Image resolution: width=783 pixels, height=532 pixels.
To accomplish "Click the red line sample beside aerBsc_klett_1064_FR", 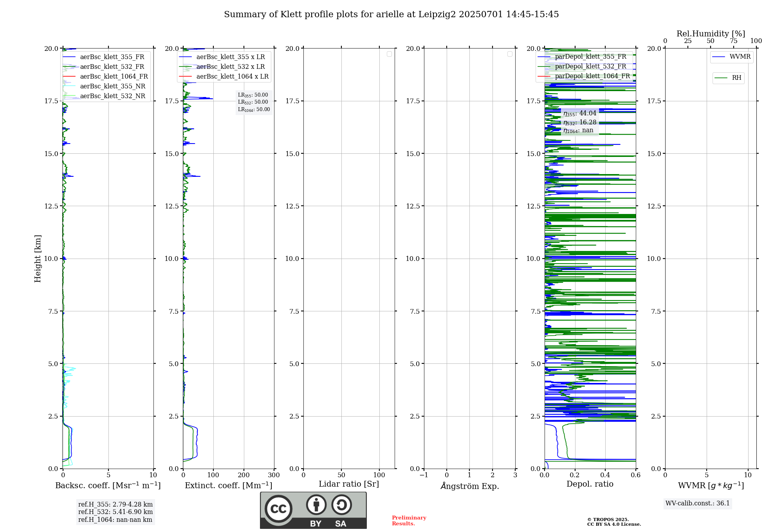I will click(x=69, y=76).
